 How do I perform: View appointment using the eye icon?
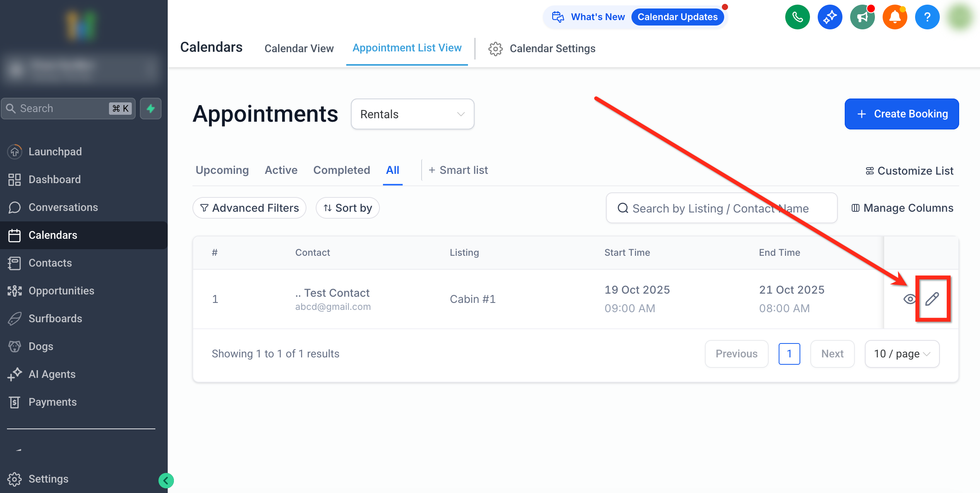(x=910, y=299)
